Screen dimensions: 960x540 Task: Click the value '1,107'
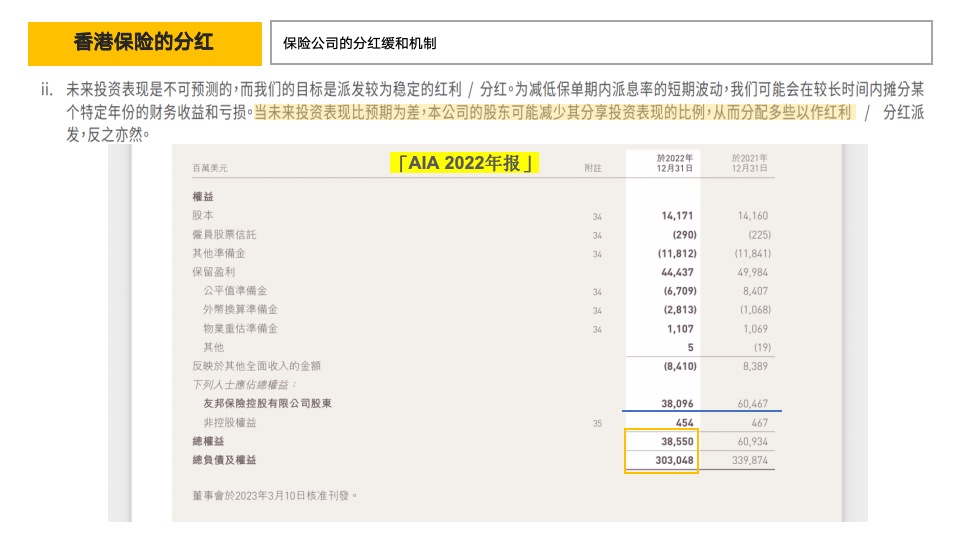click(x=680, y=329)
